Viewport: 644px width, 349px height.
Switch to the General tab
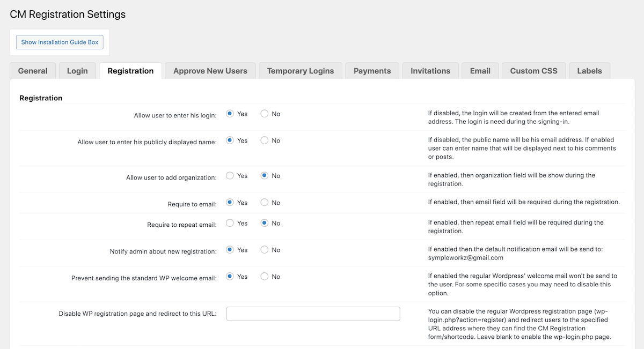33,71
